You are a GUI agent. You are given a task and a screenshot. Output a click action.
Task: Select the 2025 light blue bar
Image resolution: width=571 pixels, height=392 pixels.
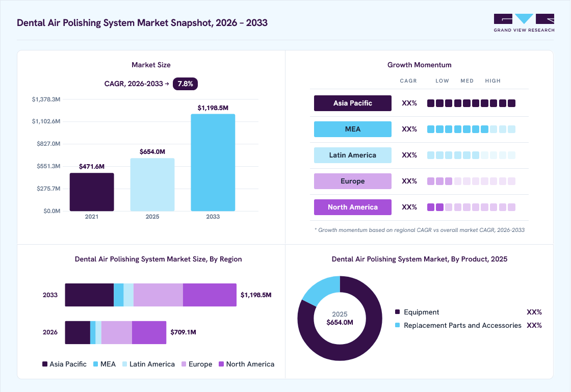tap(152, 185)
